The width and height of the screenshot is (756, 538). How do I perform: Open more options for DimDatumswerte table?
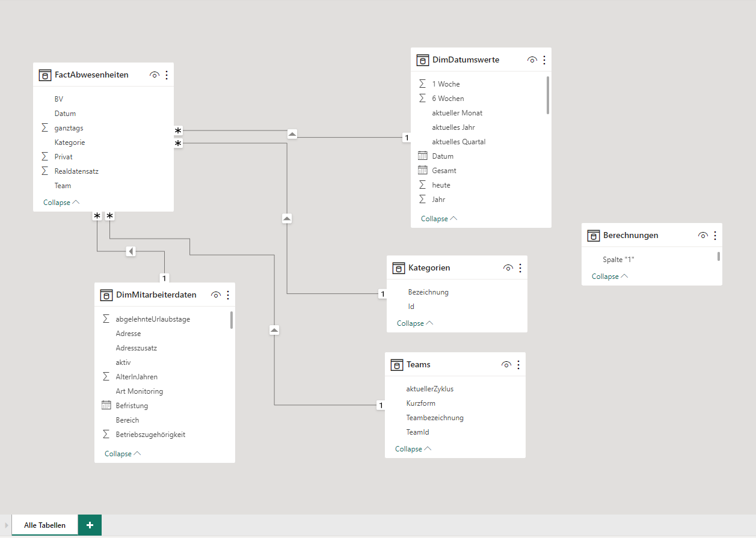point(544,60)
